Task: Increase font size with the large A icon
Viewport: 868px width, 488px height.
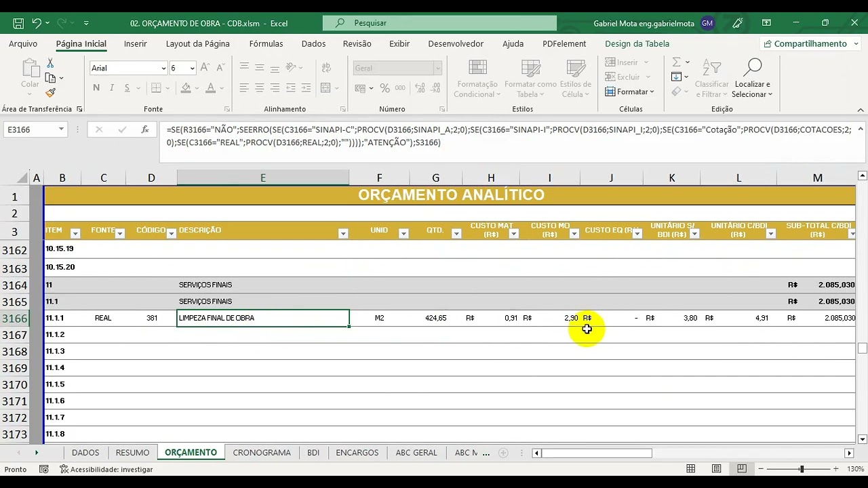Action: point(205,68)
